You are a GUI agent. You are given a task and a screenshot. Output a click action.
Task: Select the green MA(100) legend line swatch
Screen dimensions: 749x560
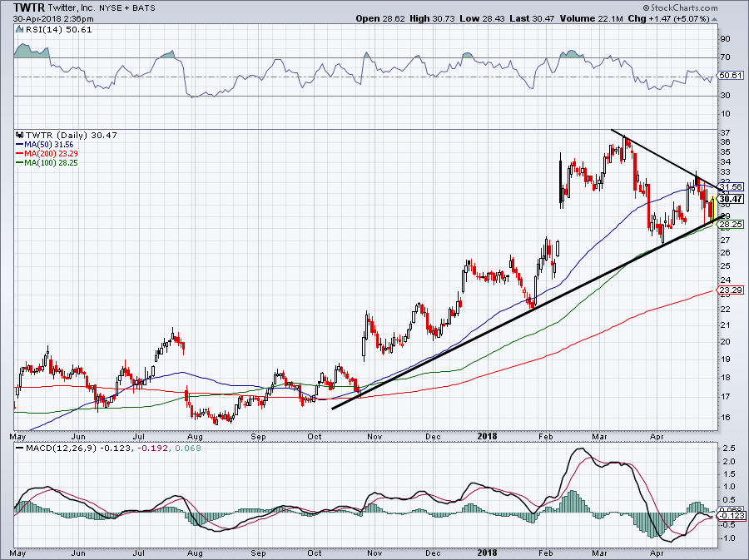(20, 163)
